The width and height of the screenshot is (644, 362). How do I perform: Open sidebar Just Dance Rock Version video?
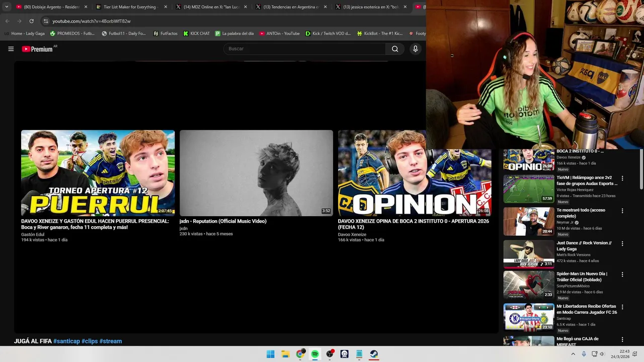pyautogui.click(x=584, y=246)
